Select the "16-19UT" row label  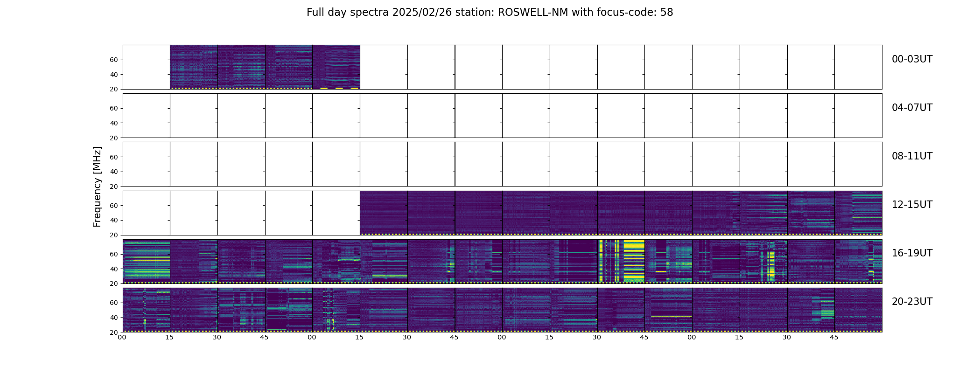click(912, 253)
